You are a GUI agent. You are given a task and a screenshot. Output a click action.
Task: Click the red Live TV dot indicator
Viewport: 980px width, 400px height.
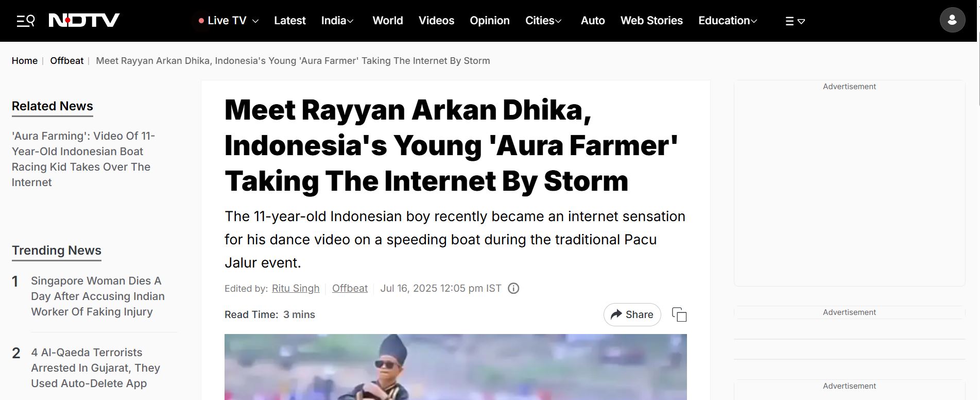(x=201, y=21)
